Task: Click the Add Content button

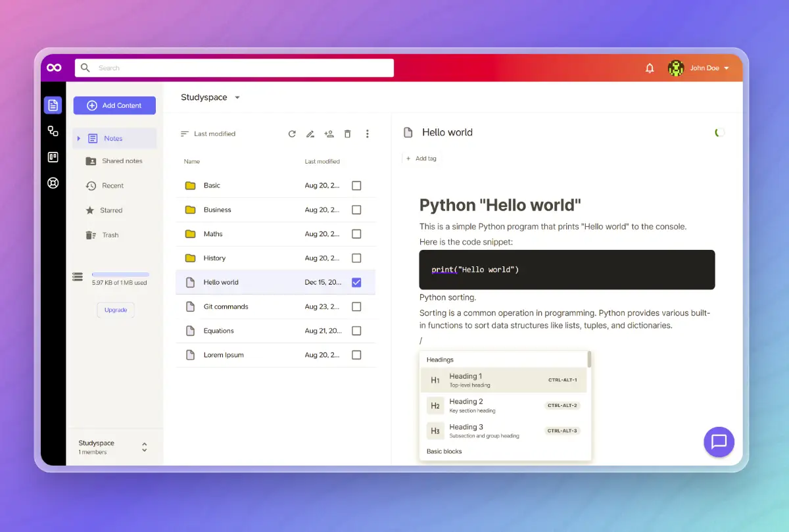Action: 114,105
